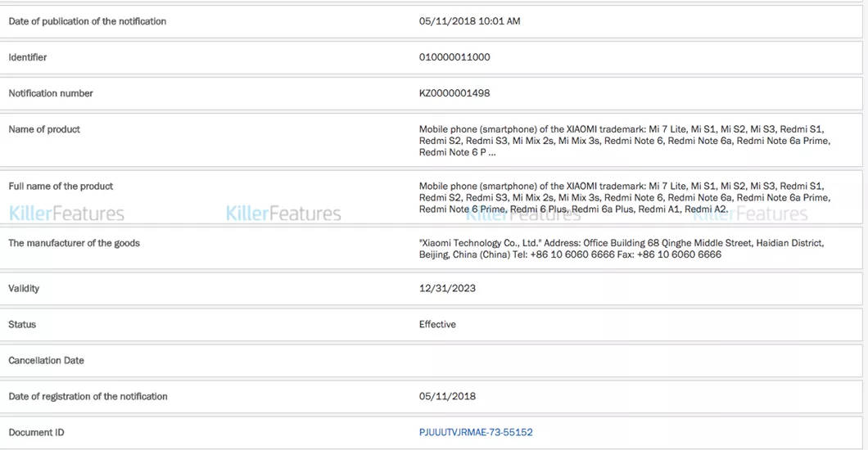
Task: Click the validity date 12/31/2023
Action: coord(447,289)
